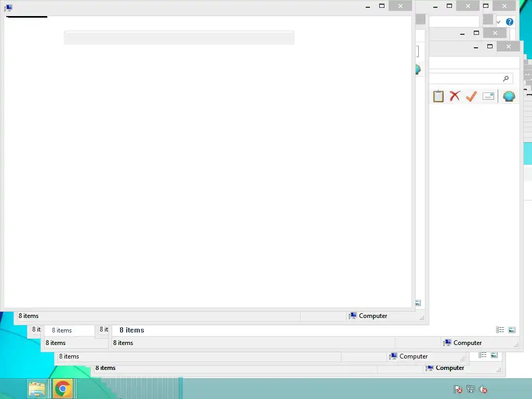Open the network icon in the system tray
Screen dimensions: 532x399
coord(470,389)
